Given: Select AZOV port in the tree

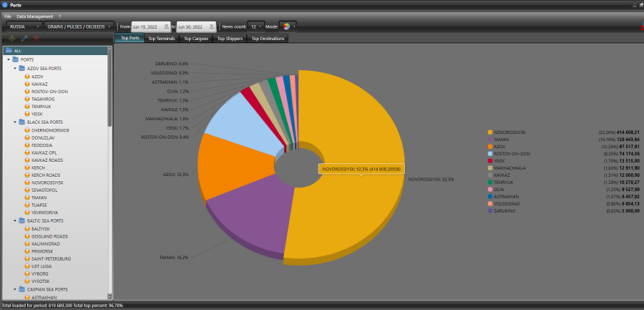Looking at the screenshot, I should coord(37,77).
